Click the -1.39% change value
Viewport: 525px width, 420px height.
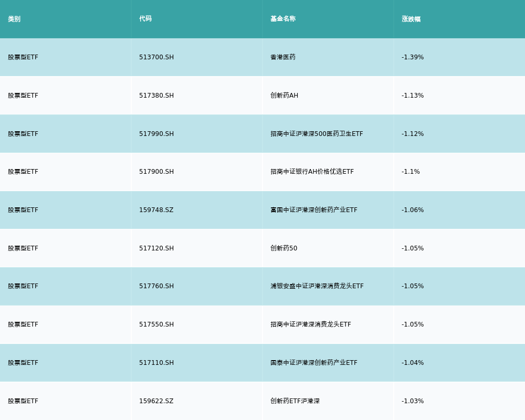(413, 57)
